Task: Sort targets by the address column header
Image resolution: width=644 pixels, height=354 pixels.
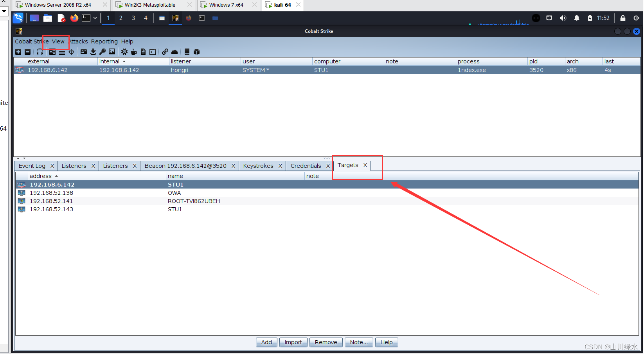Action: 97,176
